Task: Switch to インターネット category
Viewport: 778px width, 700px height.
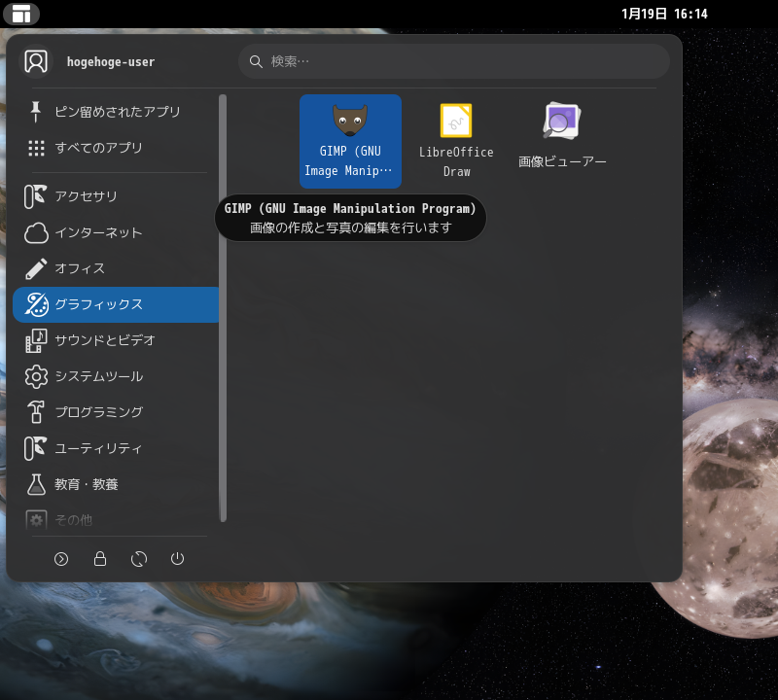Action: (98, 232)
